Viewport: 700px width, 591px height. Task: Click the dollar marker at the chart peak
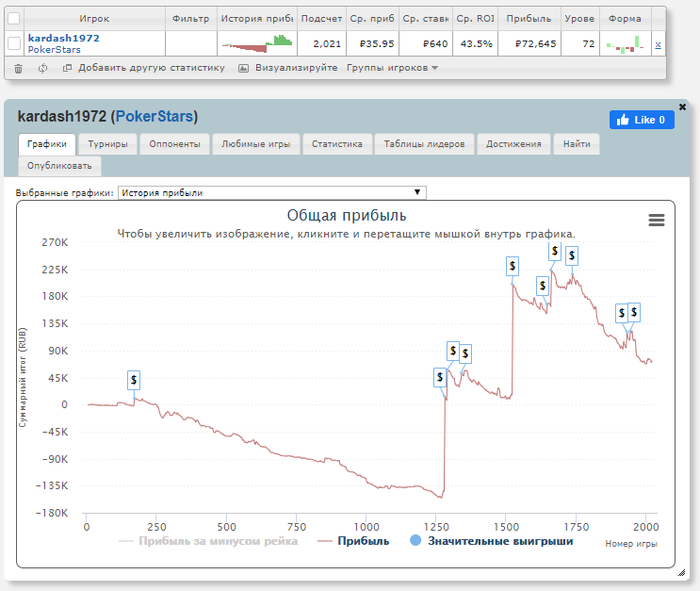[x=555, y=252]
